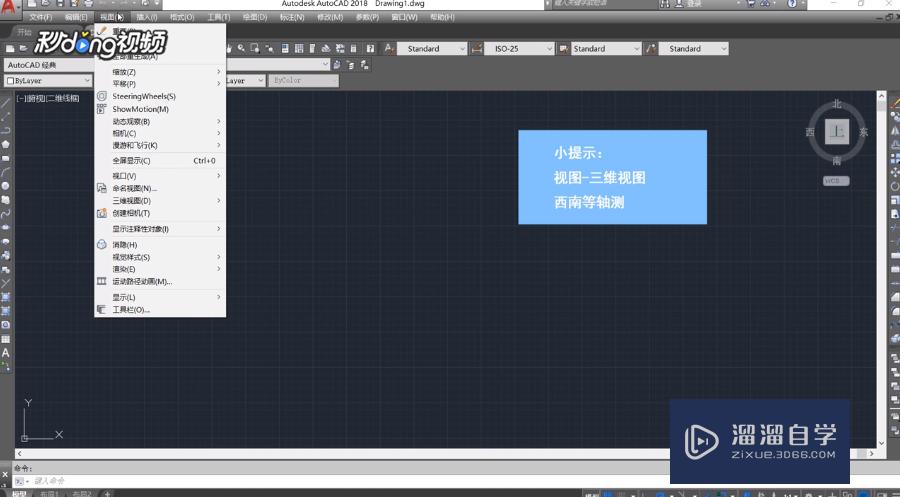The image size is (900, 497).
Task: Select the Spline draw tool
Action: [5, 213]
